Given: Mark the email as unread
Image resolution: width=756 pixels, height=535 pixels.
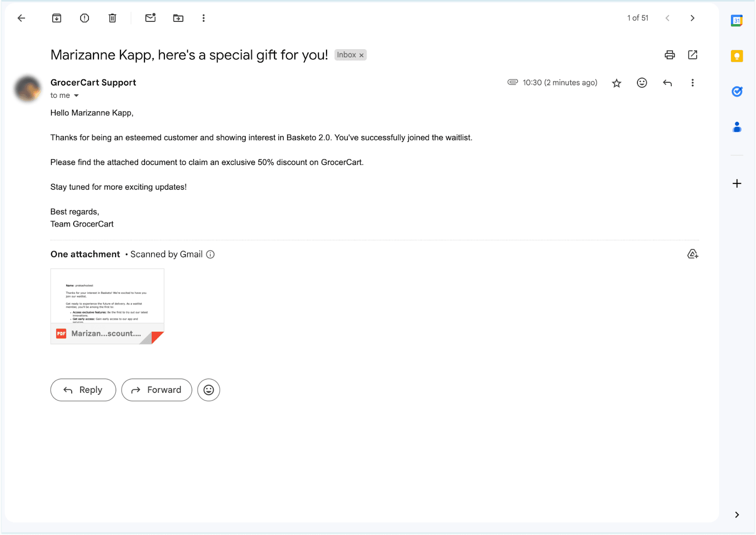Looking at the screenshot, I should pos(150,18).
